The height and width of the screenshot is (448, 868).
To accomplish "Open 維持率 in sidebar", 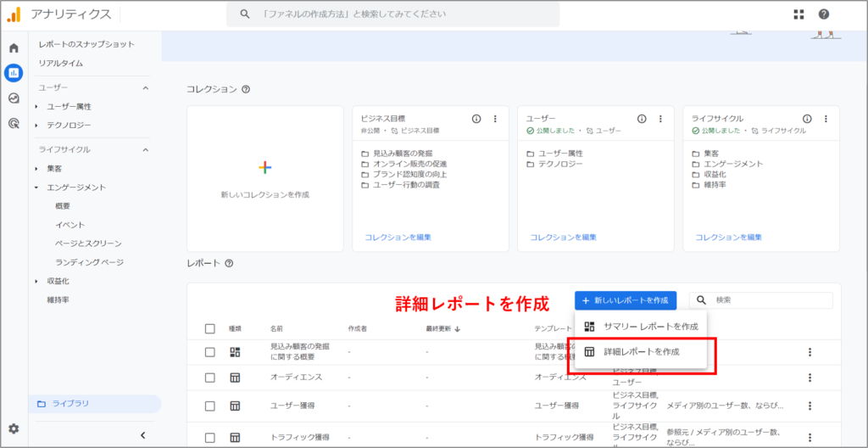I will pos(58,300).
